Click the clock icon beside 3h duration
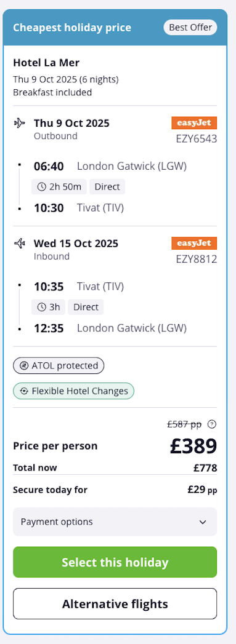 coord(41,307)
